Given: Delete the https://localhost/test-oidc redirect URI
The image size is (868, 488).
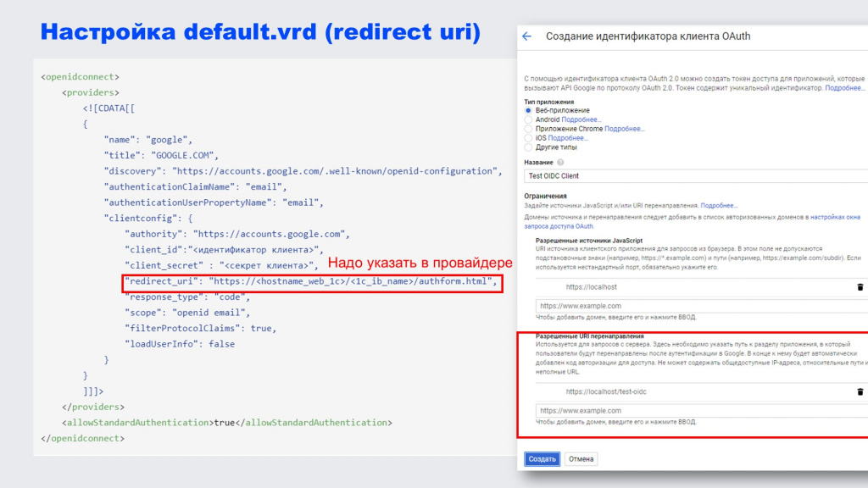Looking at the screenshot, I should [x=860, y=391].
